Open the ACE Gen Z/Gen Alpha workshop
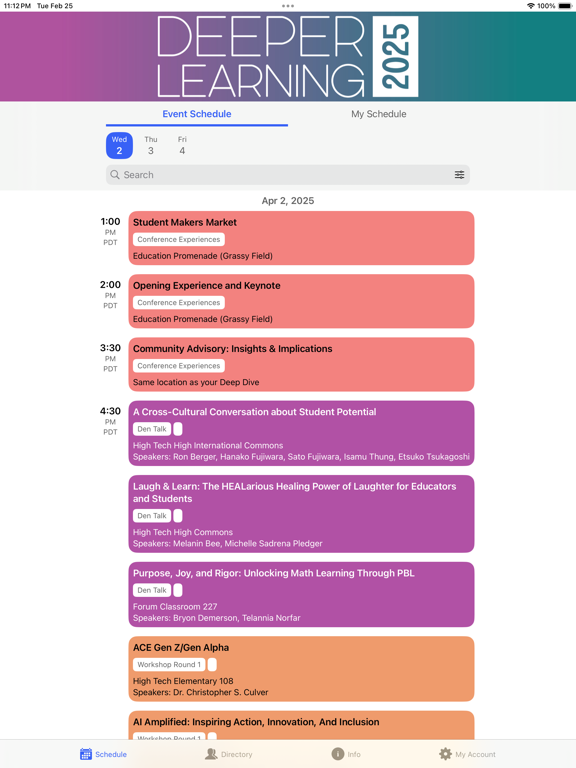The height and width of the screenshot is (768, 576). 301,669
